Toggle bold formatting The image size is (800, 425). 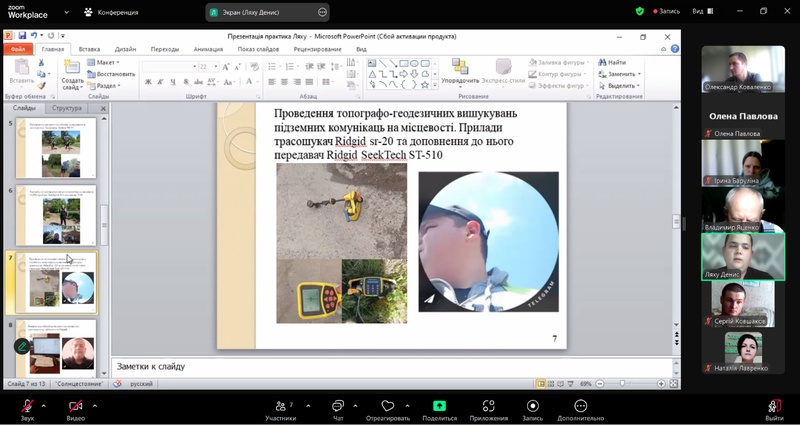(x=148, y=82)
